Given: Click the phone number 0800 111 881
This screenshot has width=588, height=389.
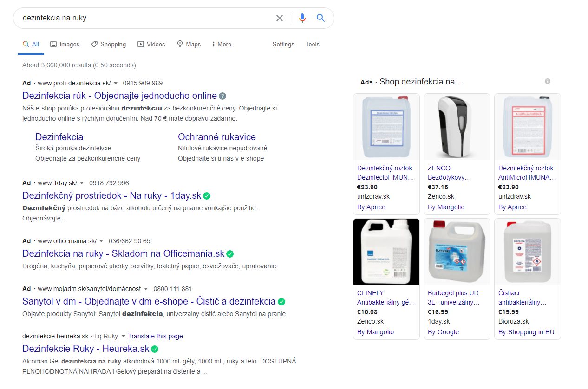Looking at the screenshot, I should (x=172, y=289).
